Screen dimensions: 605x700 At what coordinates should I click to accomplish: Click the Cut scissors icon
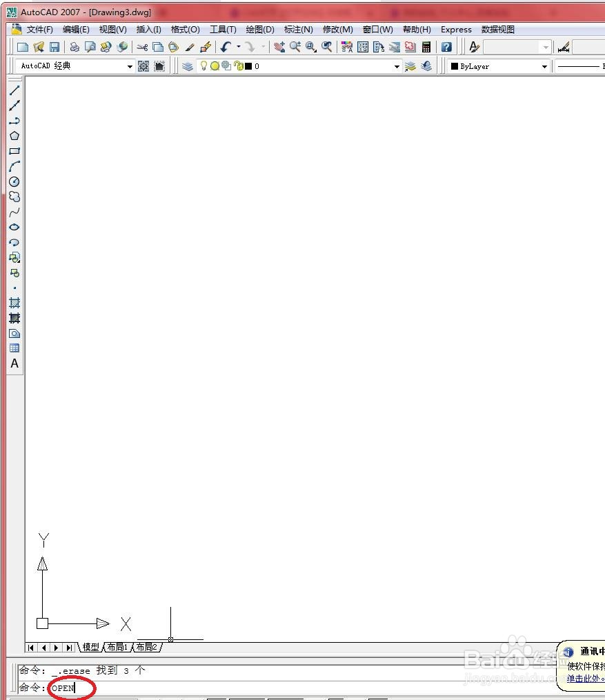click(x=142, y=47)
